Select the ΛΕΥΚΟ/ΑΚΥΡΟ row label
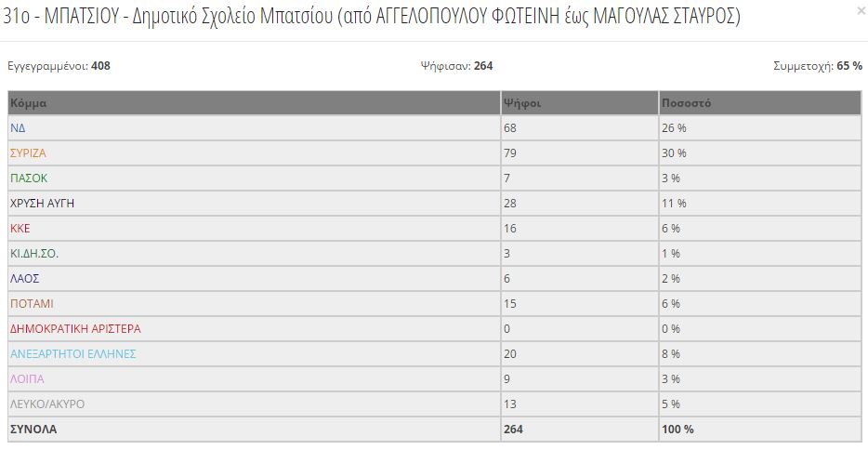 pos(47,404)
